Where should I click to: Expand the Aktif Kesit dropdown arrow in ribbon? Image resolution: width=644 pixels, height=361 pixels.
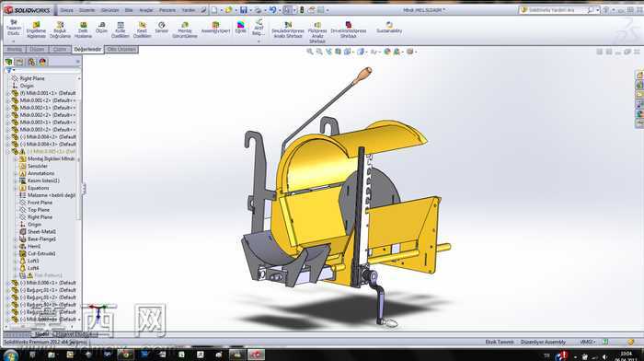point(259,41)
